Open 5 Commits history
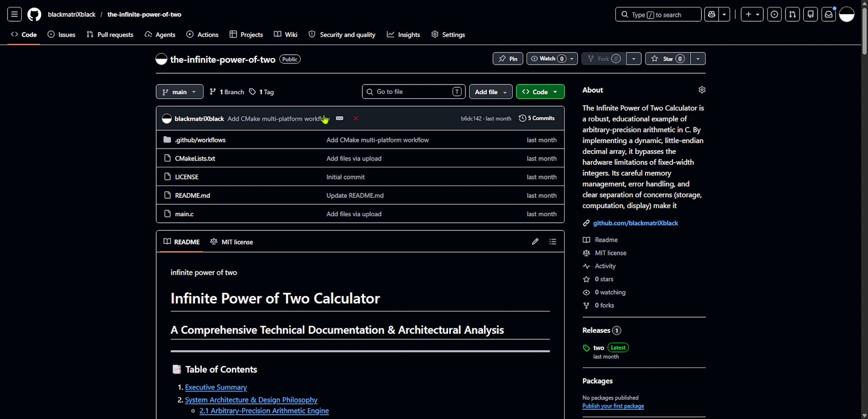 [x=537, y=118]
